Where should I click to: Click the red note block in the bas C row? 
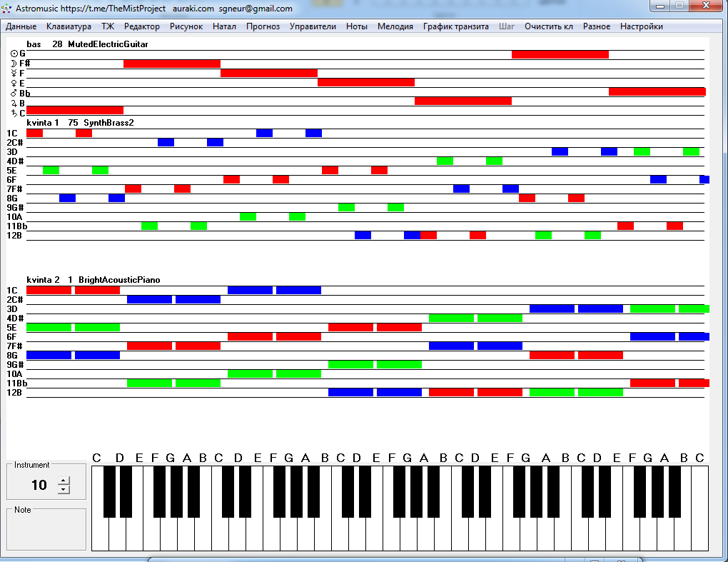point(74,110)
